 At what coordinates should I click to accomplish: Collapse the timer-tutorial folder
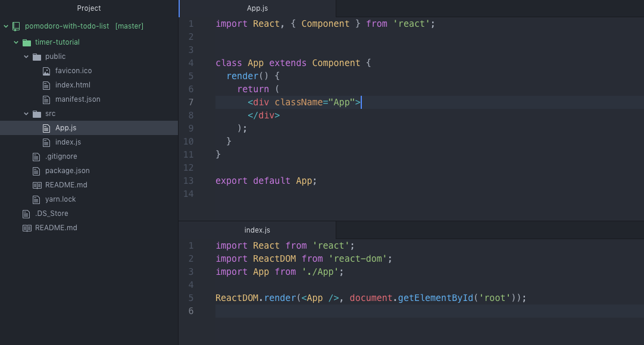16,42
